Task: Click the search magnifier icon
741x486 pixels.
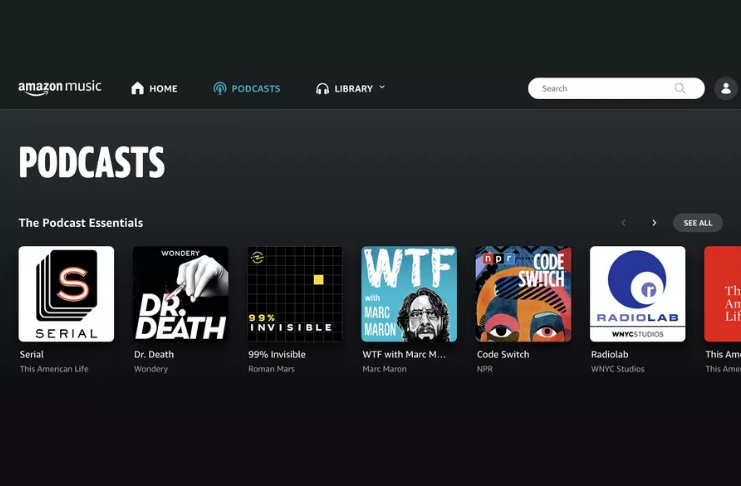Action: pyautogui.click(x=680, y=88)
